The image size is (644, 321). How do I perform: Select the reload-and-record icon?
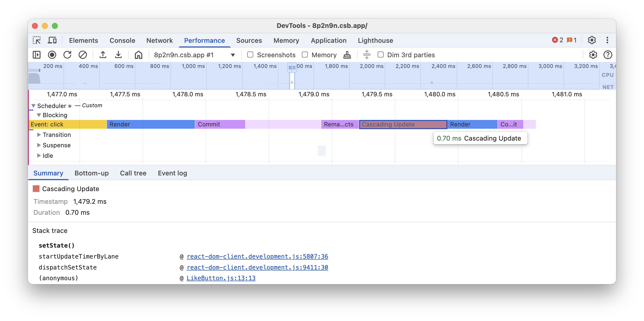[x=68, y=55]
